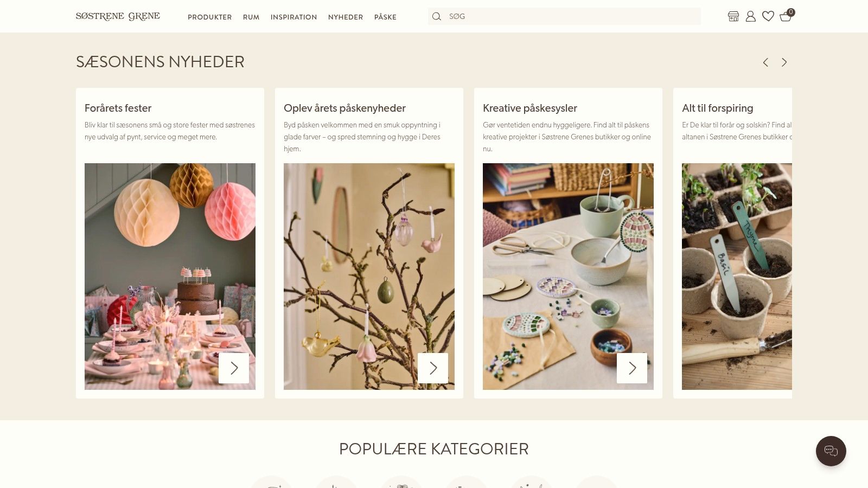
Task: Open the user account icon
Action: [751, 16]
